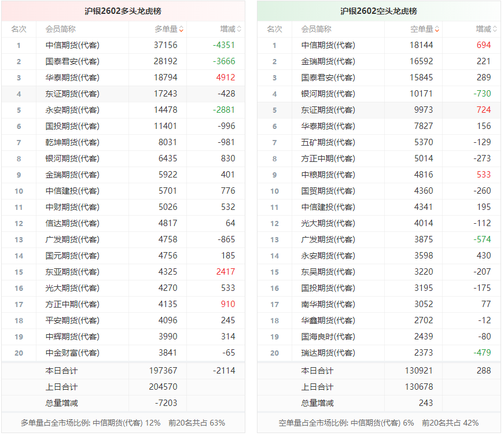Screen dimensions: 504x436
Task: Select 华鑫期货(代客) row
Action: click(379, 320)
